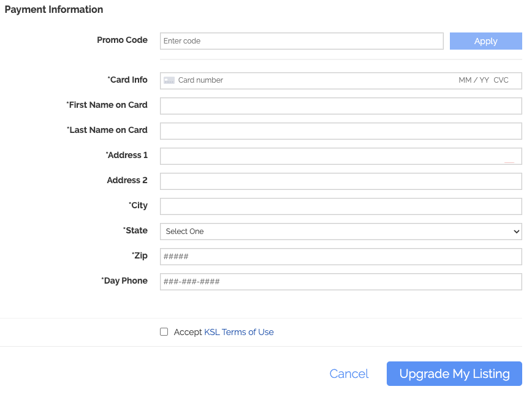
Task: Focus the First Name on Card field
Action: point(341,106)
